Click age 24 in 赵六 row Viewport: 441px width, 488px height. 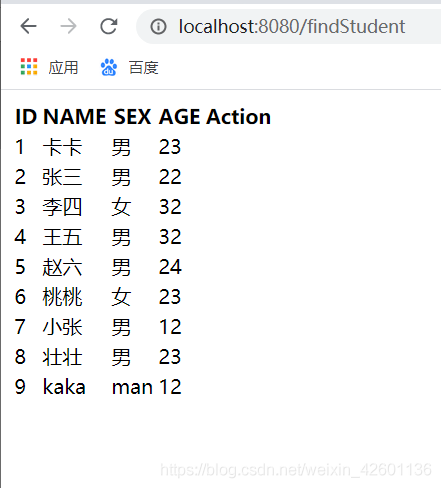(x=170, y=267)
